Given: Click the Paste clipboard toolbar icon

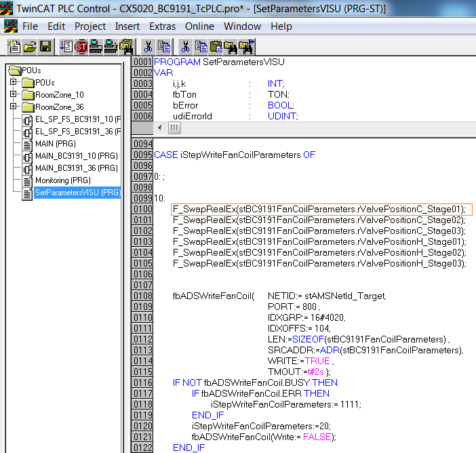Looking at the screenshot, I should pos(216,47).
